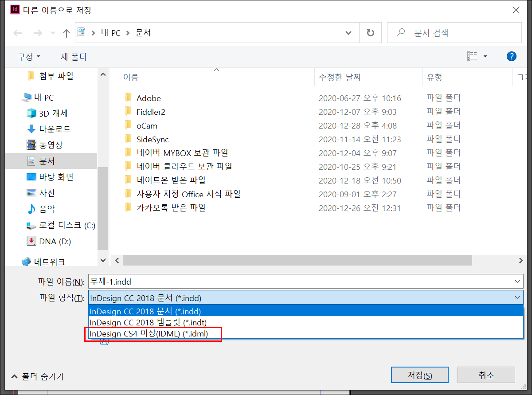Screen dimensions: 532x395
Task: Open view options dropdown arrow
Action: pos(485,56)
